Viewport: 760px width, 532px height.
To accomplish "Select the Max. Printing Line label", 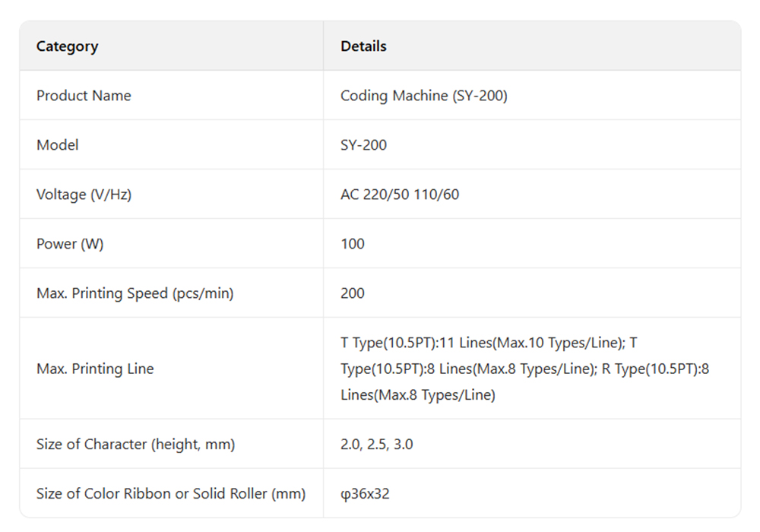I will 95,369.
